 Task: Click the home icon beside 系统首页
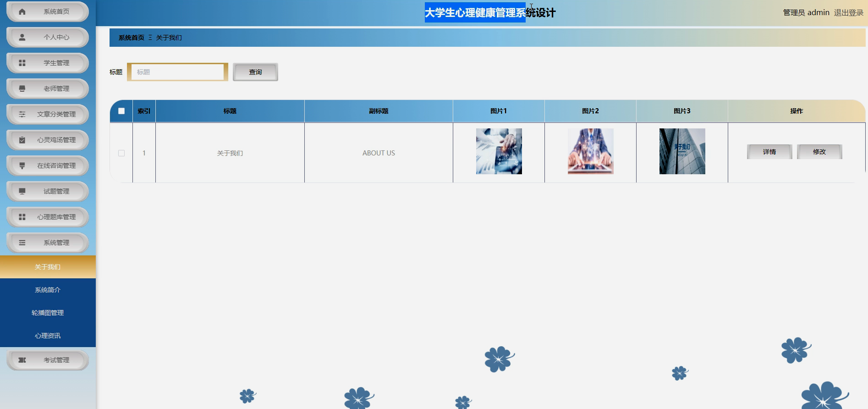click(x=22, y=11)
